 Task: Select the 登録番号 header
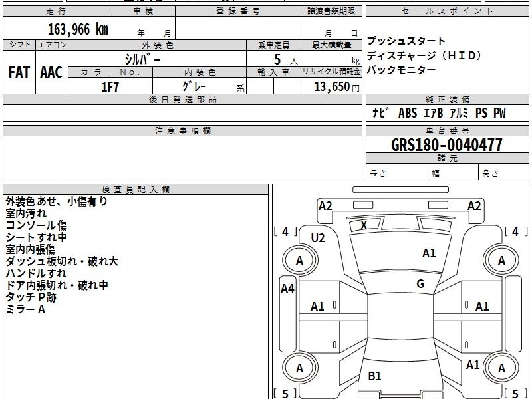tap(238, 11)
